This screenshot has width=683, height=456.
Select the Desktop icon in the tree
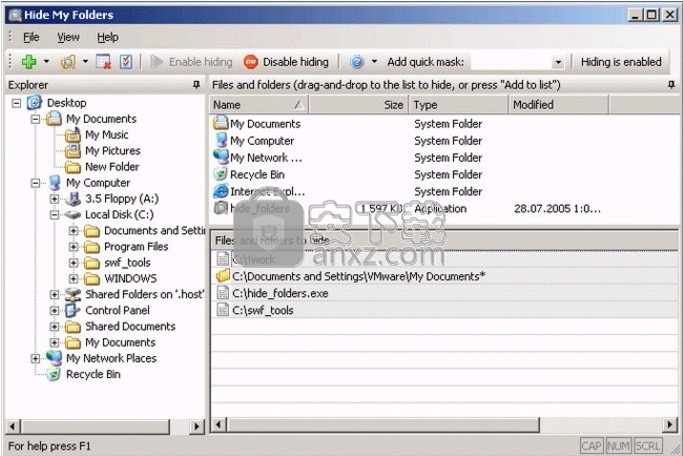tap(34, 103)
